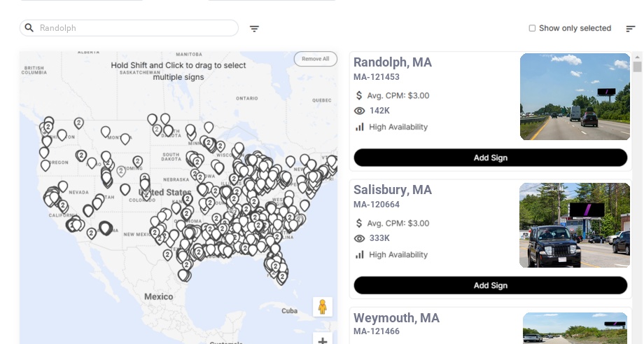Viewport: 644px width, 344px height.
Task: Zoom in on the map
Action: click(323, 340)
